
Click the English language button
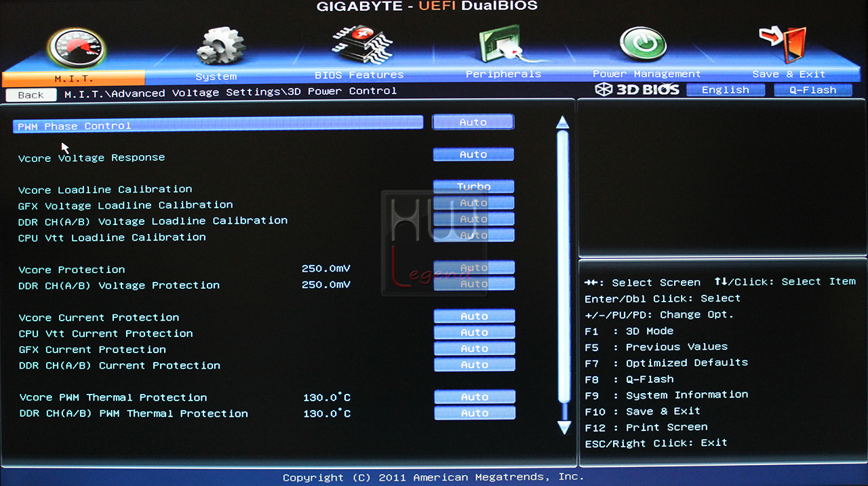tap(726, 90)
